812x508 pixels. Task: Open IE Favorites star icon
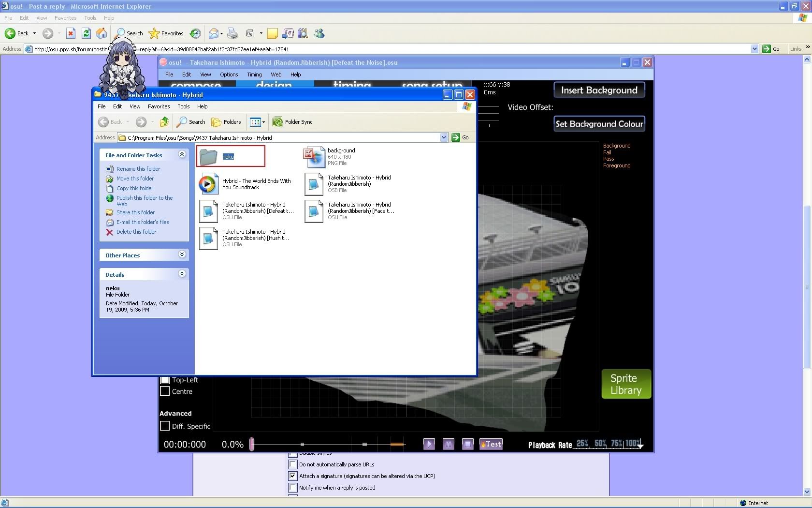point(154,33)
